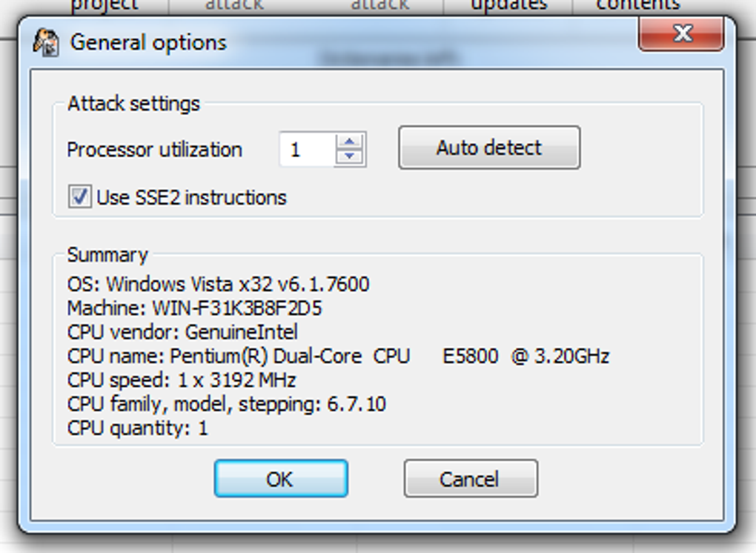Toggle the Use SSE2 instructions checkbox
The height and width of the screenshot is (553, 756).
(x=79, y=197)
